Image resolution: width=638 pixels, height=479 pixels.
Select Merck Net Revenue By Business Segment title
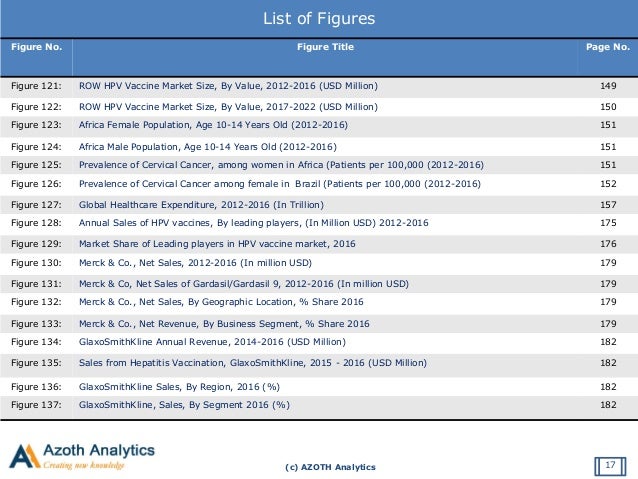tap(224, 324)
